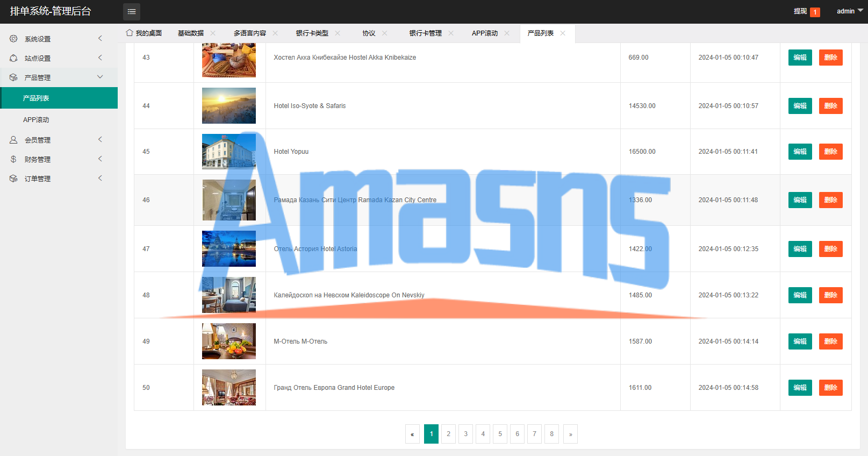868x456 pixels.
Task: Expand the 系统设置 menu chevron
Action: 100,38
